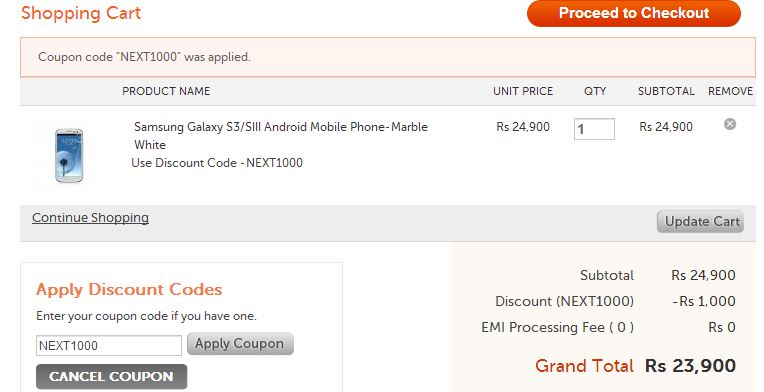Click the Apply Coupon button
This screenshot has width=764, height=392.
click(240, 344)
